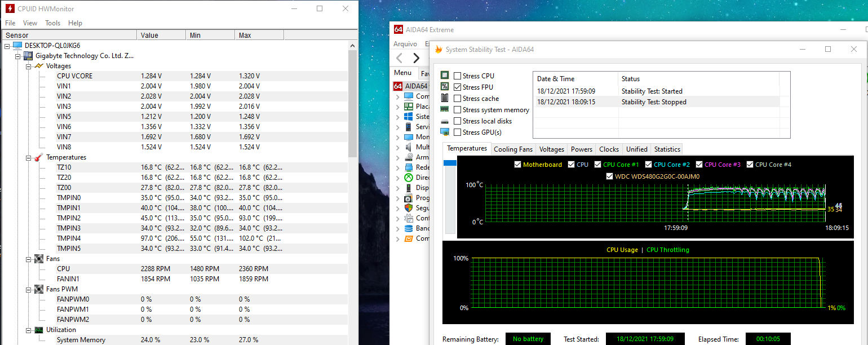Click the fan icon beside the Fans node
This screenshot has height=345, width=868.
pos(39,259)
